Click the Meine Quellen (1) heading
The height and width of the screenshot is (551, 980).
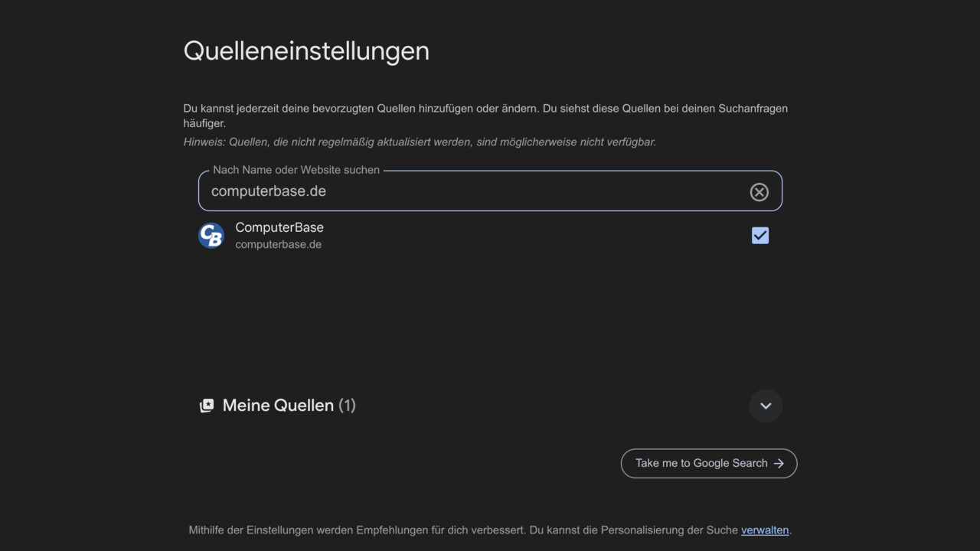tap(289, 406)
